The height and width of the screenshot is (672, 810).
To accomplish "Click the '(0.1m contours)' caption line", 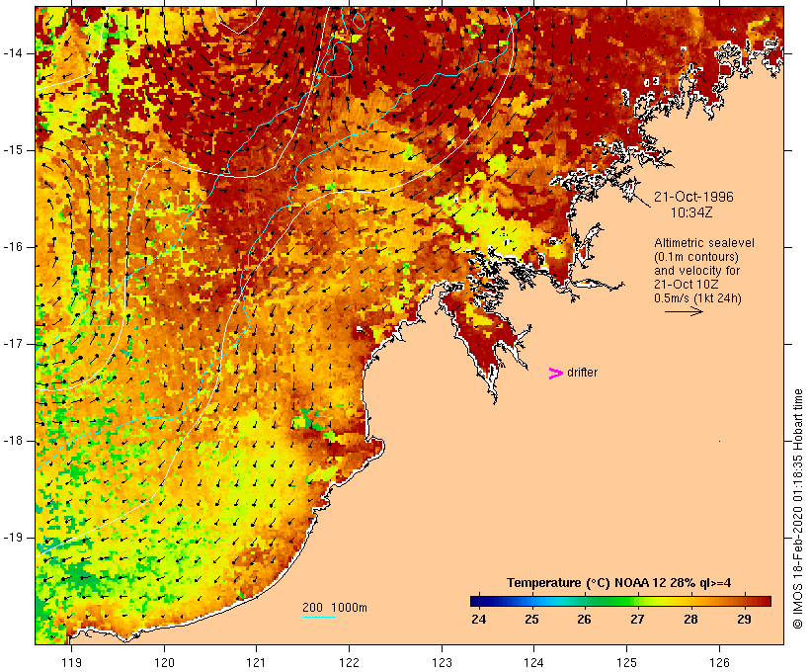I will point(696,257).
